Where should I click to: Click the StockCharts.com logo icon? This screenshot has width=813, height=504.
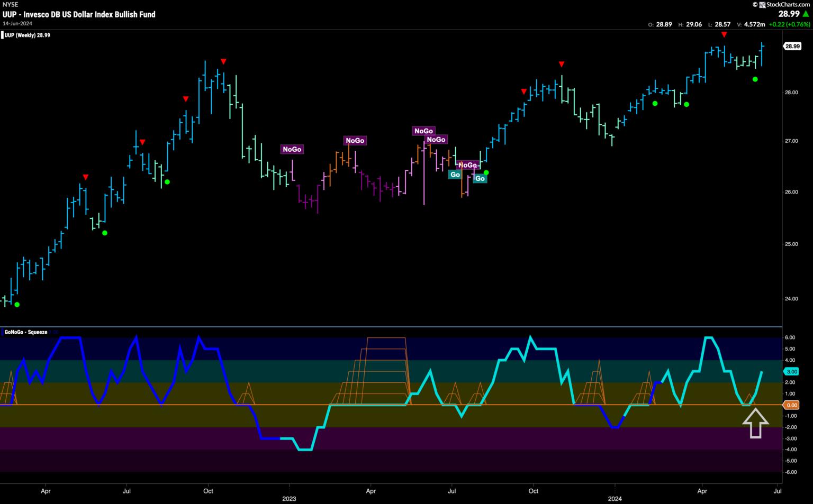tap(762, 5)
